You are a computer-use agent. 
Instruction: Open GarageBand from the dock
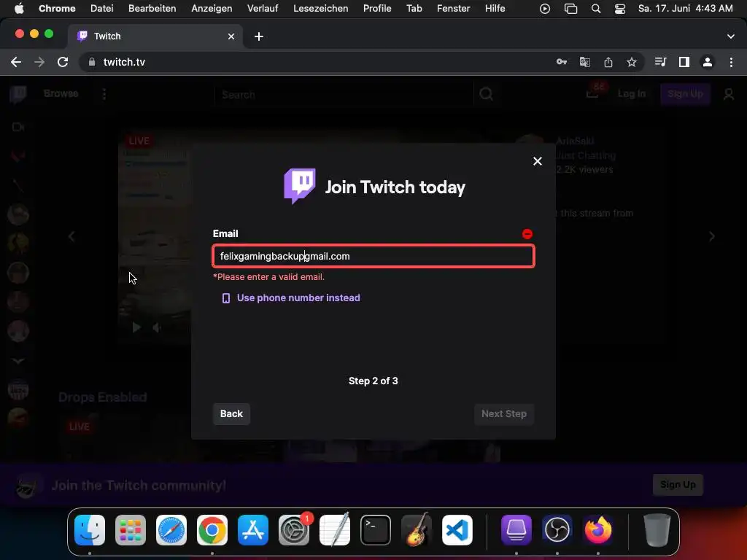pos(417,530)
